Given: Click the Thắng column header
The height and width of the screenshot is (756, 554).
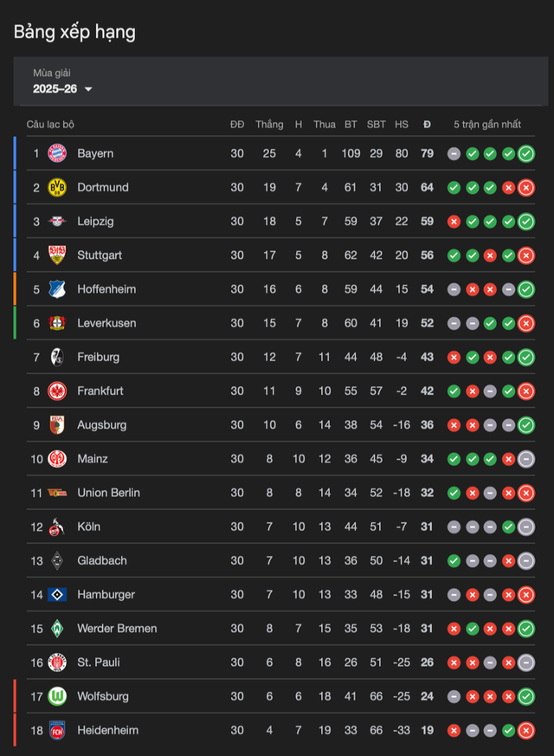Looking at the screenshot, I should [269, 125].
